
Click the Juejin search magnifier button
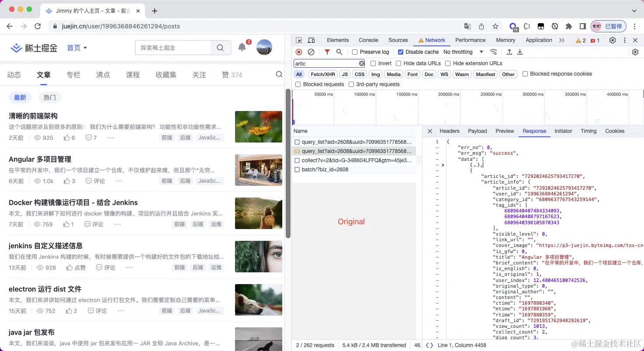pyautogui.click(x=220, y=48)
